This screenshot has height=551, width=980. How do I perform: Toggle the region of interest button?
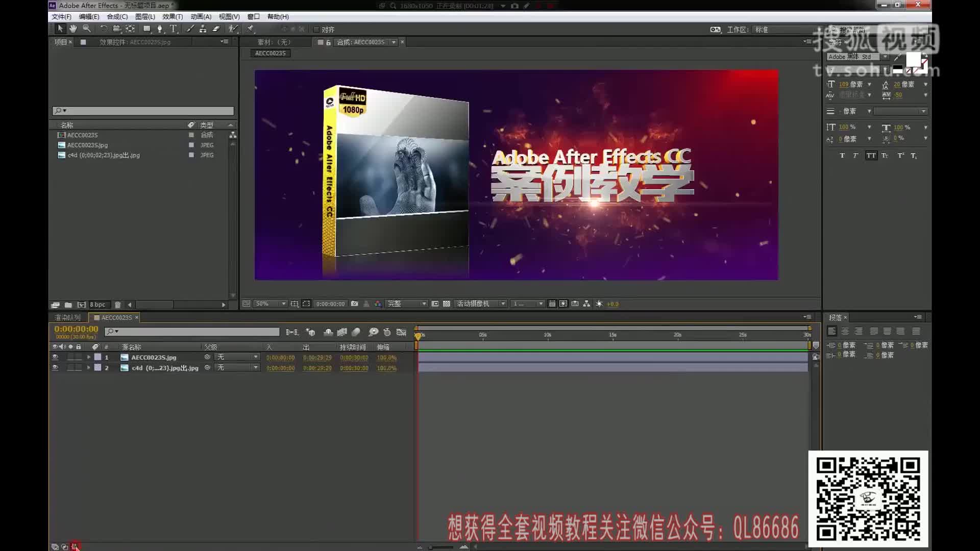(x=435, y=304)
